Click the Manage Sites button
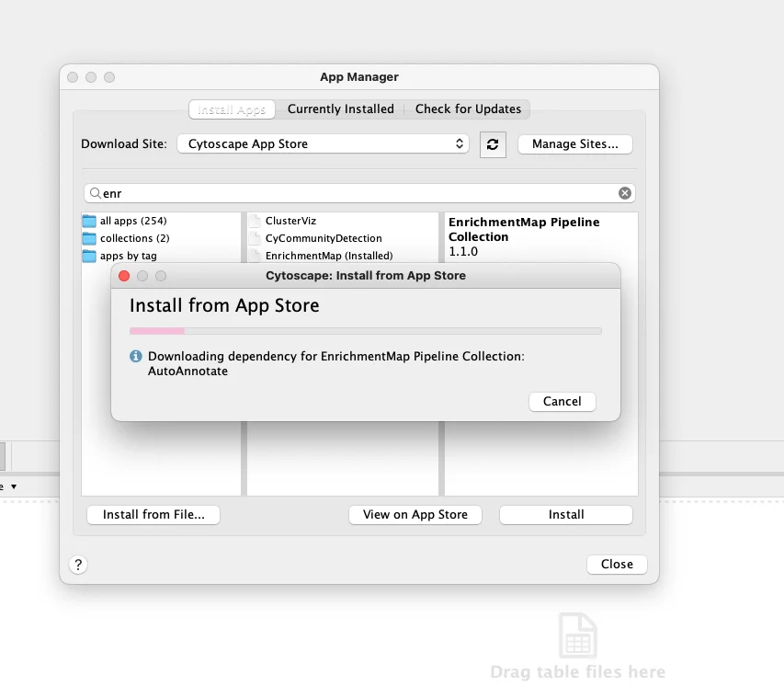The image size is (784, 686). [575, 144]
